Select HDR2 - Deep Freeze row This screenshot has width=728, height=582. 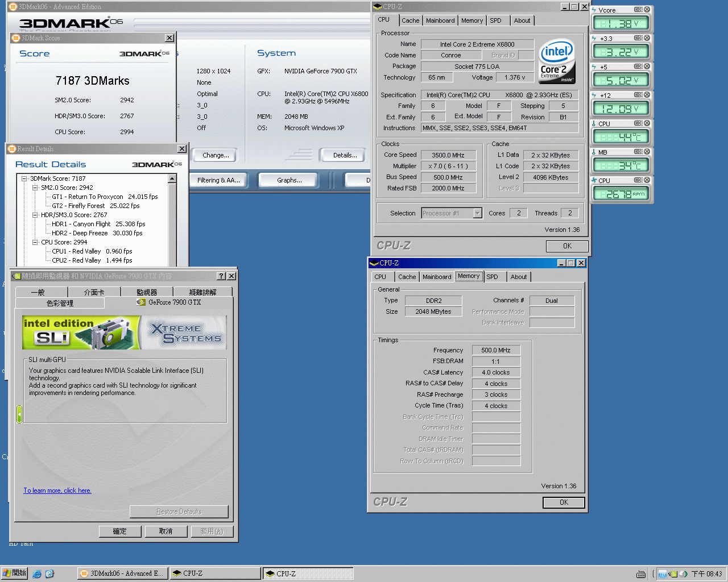(97, 233)
